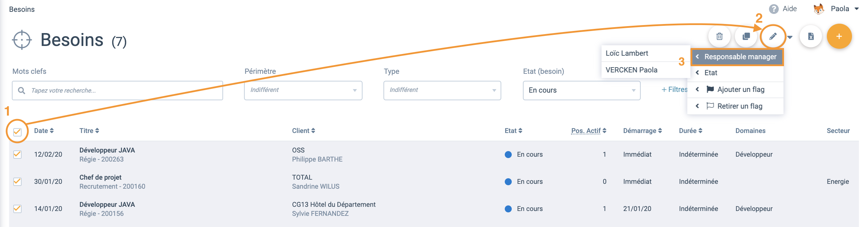Open the Etat (besoin) dropdown
868x227 pixels.
(582, 91)
